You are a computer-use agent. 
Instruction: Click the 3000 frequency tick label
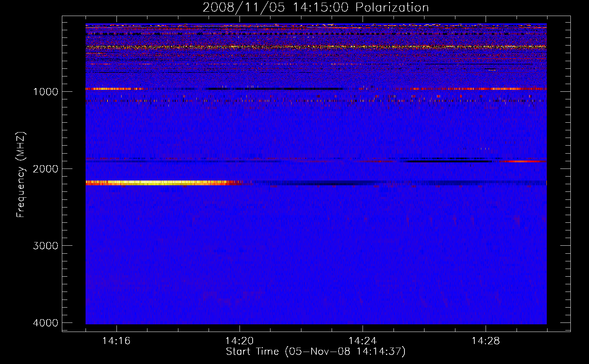(x=46, y=246)
